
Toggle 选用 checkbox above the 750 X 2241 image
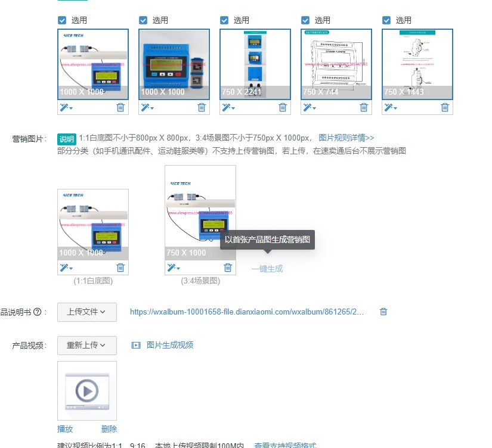coord(224,20)
